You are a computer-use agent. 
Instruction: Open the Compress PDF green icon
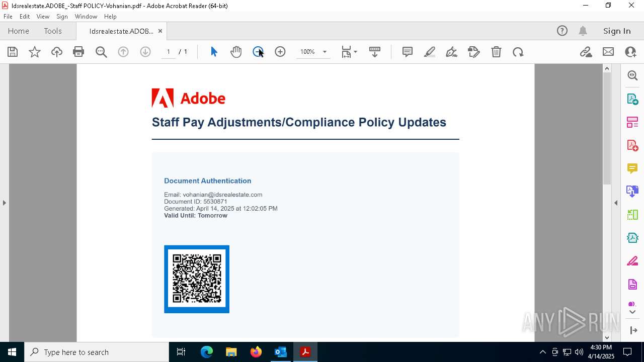point(632,215)
